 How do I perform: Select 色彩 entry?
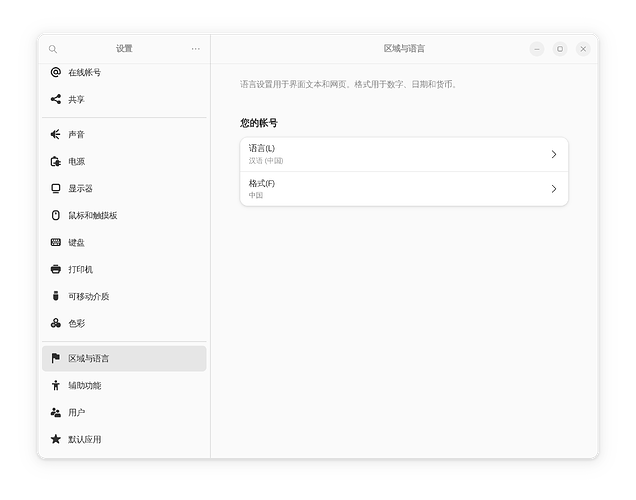coord(124,323)
